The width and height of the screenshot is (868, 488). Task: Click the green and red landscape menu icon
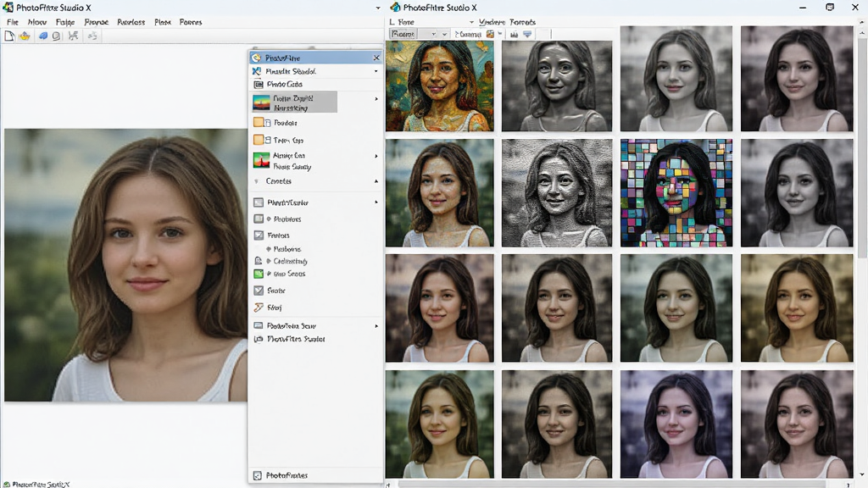[x=261, y=160]
